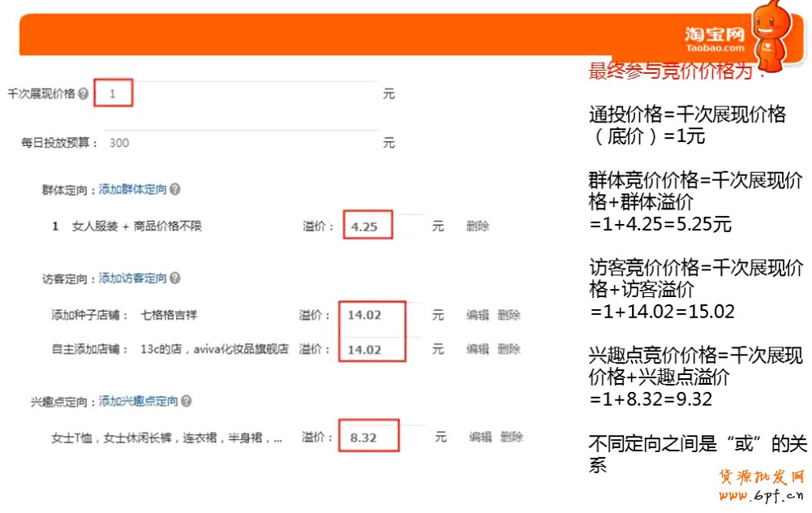Select the 千次展现价格 price input showing 1

click(114, 93)
